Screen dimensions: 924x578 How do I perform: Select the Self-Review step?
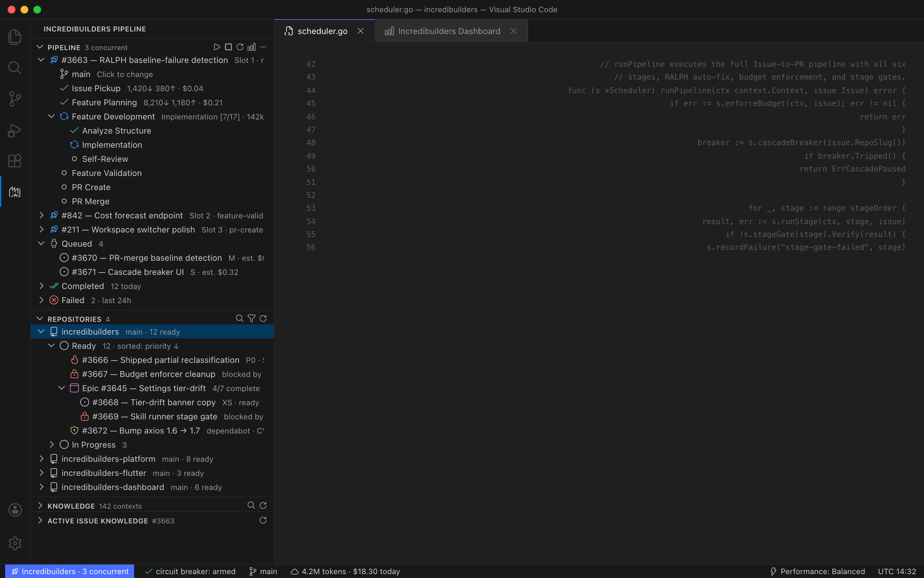[x=152, y=159]
